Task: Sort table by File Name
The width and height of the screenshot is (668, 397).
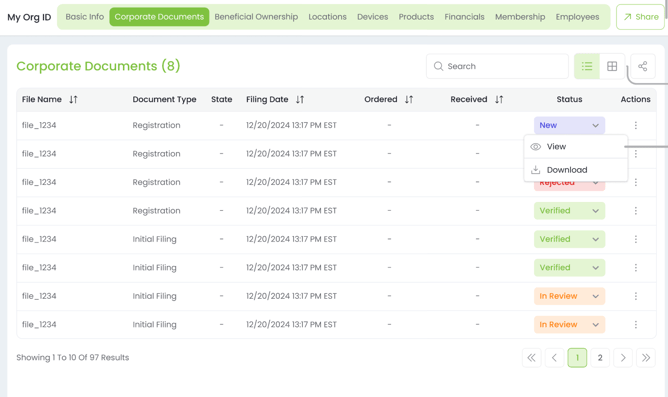Action: pos(73,99)
